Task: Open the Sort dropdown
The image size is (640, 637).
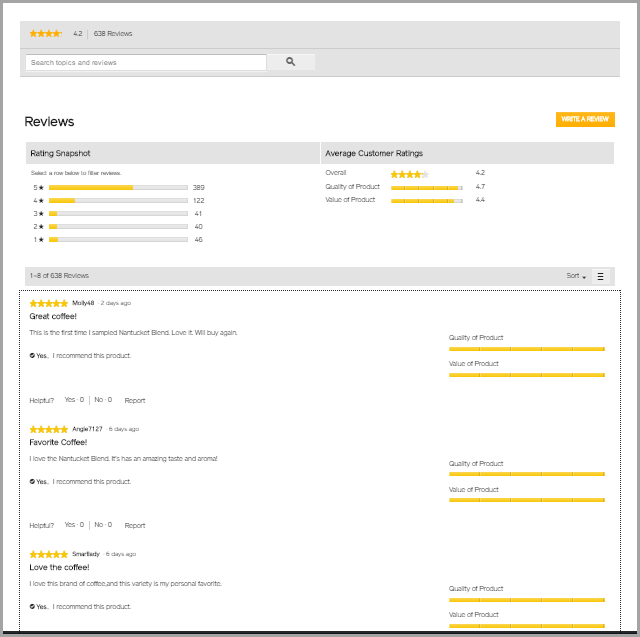Action: coord(576,276)
